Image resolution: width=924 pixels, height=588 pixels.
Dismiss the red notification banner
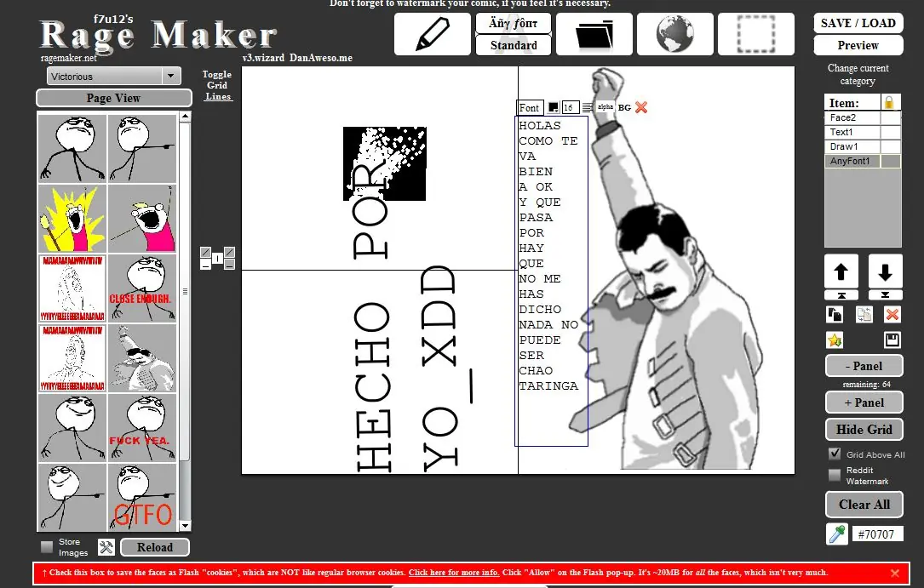894,573
